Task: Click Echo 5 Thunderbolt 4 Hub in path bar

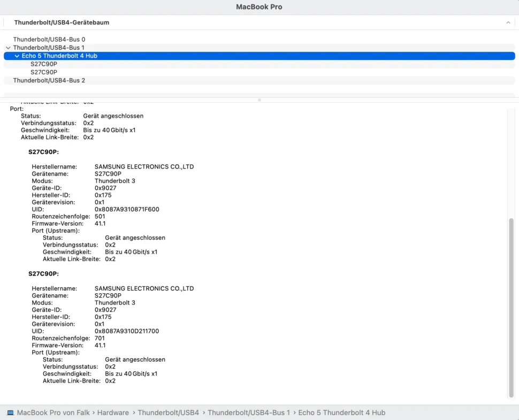Action: click(x=341, y=413)
